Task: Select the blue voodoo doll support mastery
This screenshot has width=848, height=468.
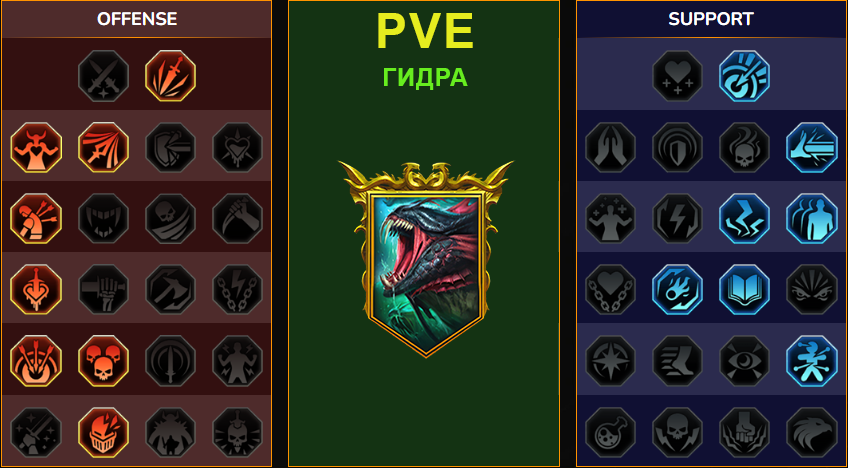Action: [812, 361]
